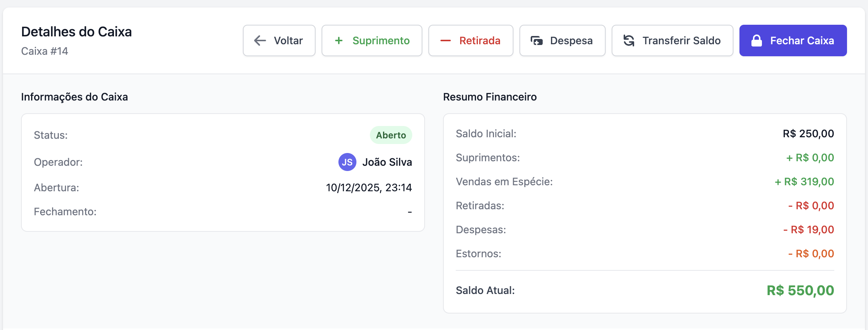Choose Transferir Saldo
The height and width of the screenshot is (330, 868).
point(672,40)
